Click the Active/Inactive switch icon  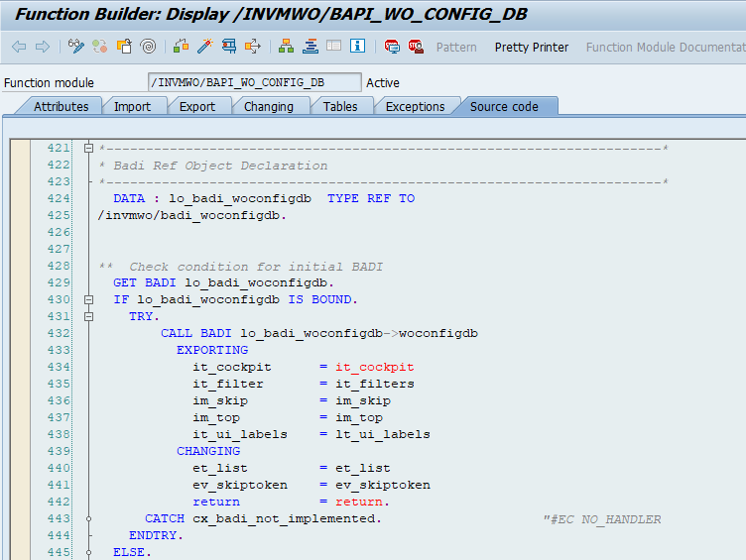coord(100,47)
